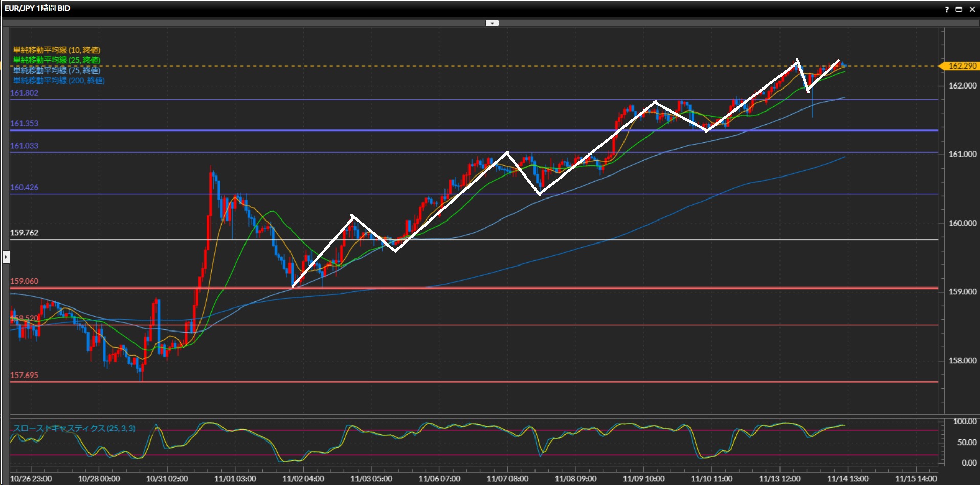Image resolution: width=980 pixels, height=485 pixels.
Task: Click the help question mark icon
Action: point(947,9)
